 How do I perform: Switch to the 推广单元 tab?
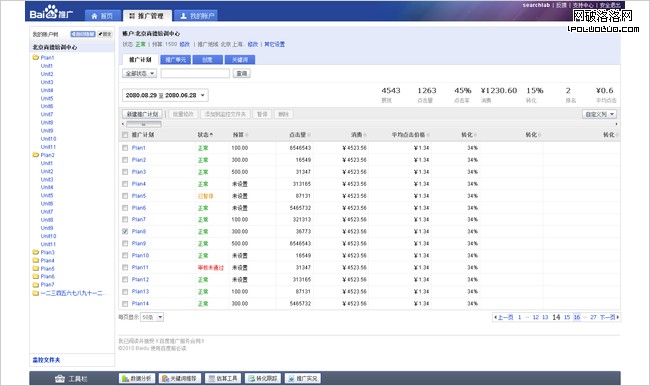(x=175, y=60)
